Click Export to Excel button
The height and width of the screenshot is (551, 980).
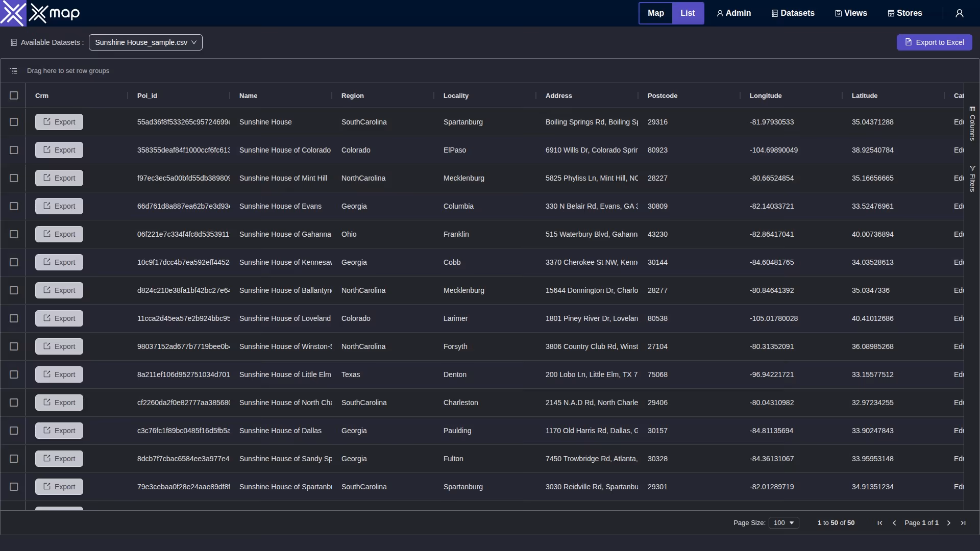coord(935,42)
